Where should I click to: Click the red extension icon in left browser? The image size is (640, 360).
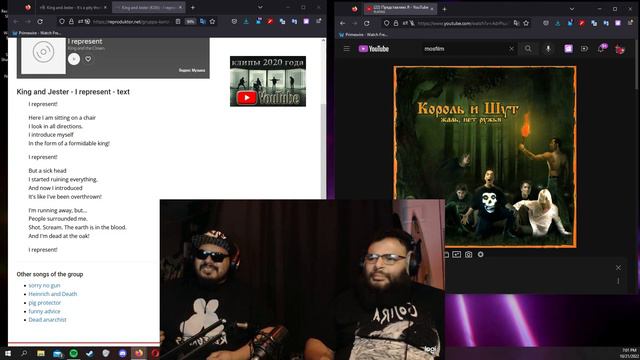[x=270, y=21]
